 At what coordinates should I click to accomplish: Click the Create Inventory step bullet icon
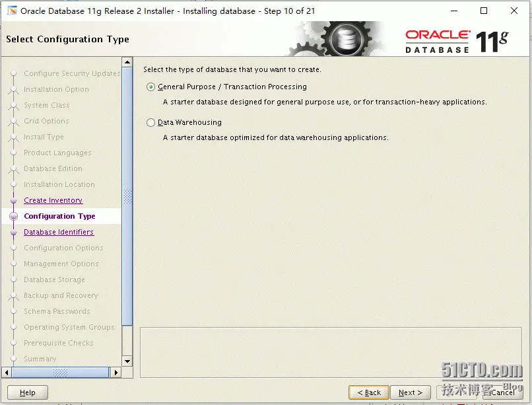click(14, 201)
